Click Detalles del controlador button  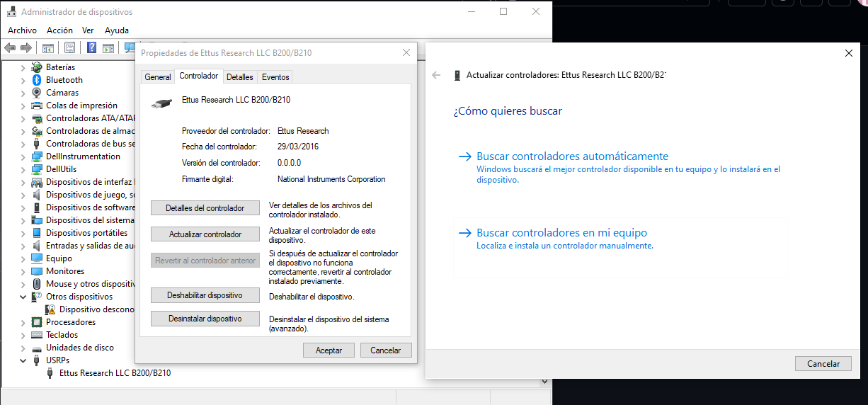coord(205,208)
